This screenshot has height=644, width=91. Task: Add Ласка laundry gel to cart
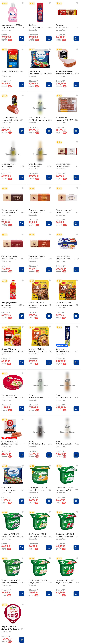click(x=22, y=39)
